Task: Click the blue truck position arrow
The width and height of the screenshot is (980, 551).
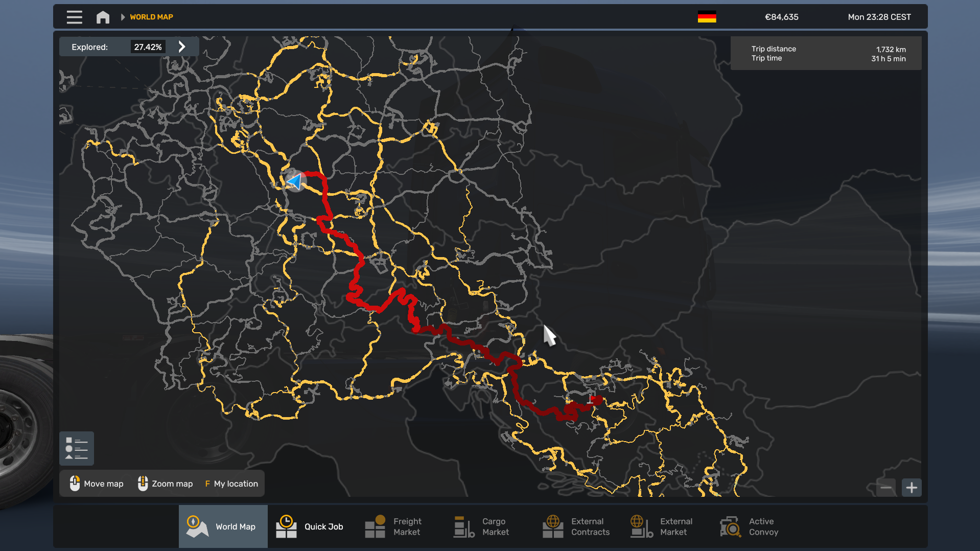Action: pos(295,180)
